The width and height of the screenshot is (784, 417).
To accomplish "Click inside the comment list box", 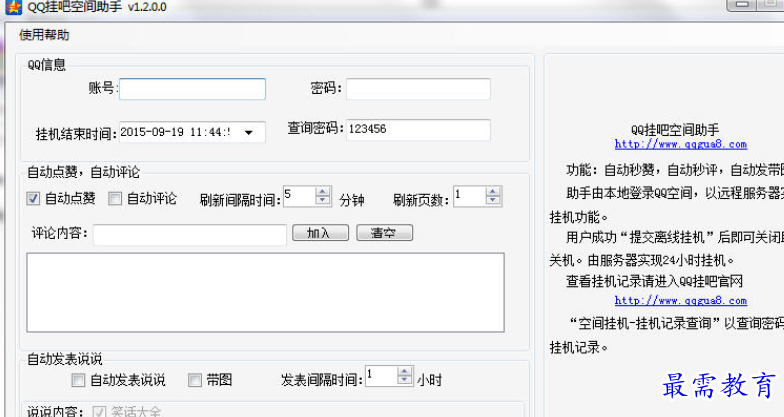I will [x=266, y=292].
